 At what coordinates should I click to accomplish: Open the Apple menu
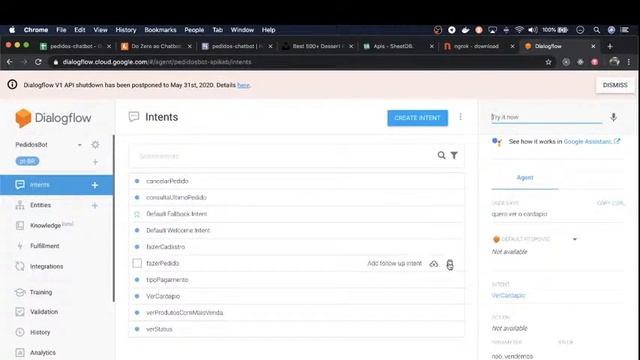12,30
